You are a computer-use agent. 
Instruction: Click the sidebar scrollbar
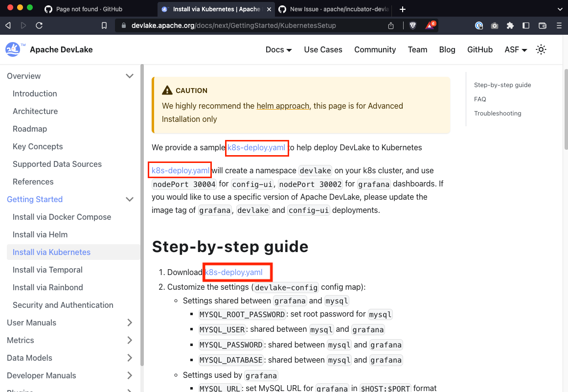(x=142, y=215)
